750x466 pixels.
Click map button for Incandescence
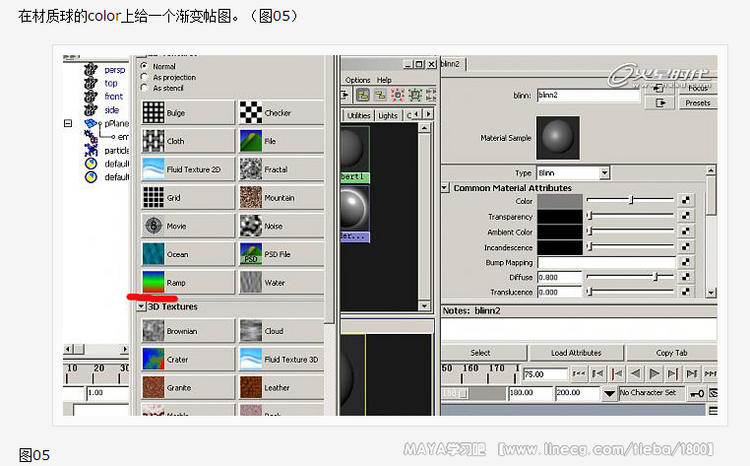pyautogui.click(x=685, y=246)
